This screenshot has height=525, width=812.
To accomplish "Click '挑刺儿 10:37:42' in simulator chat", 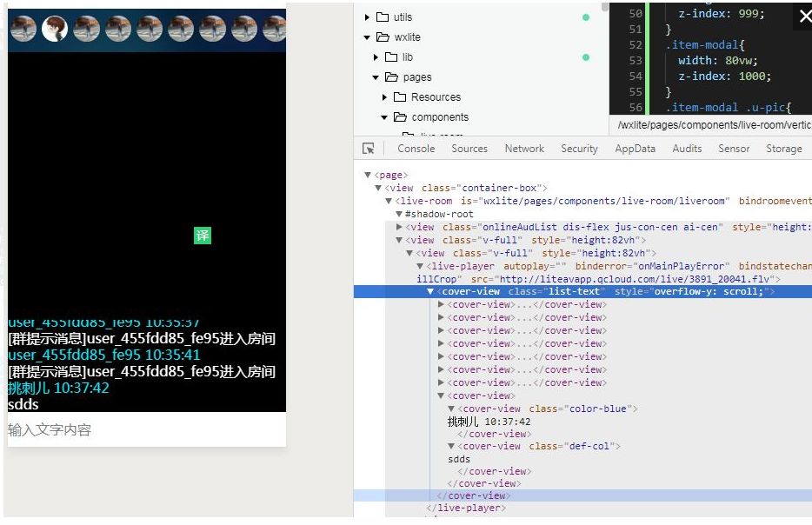I will 58,388.
